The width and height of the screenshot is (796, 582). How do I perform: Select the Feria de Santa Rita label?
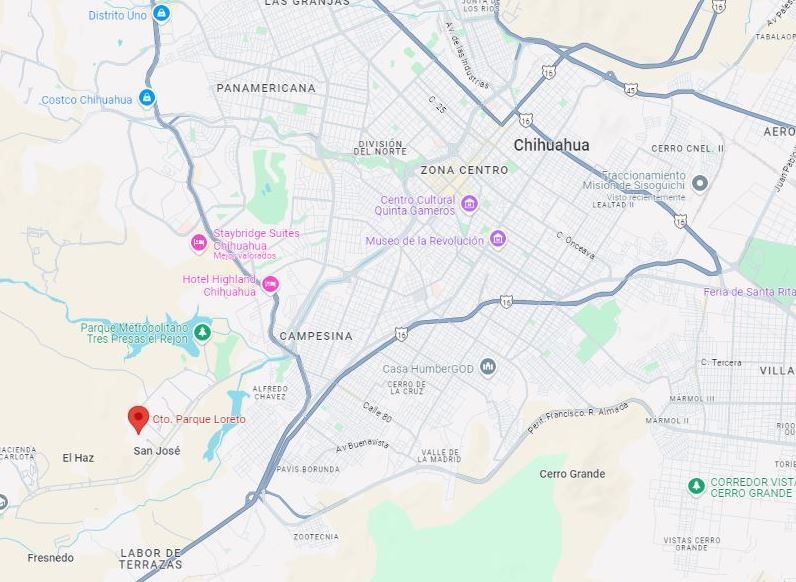pyautogui.click(x=749, y=292)
